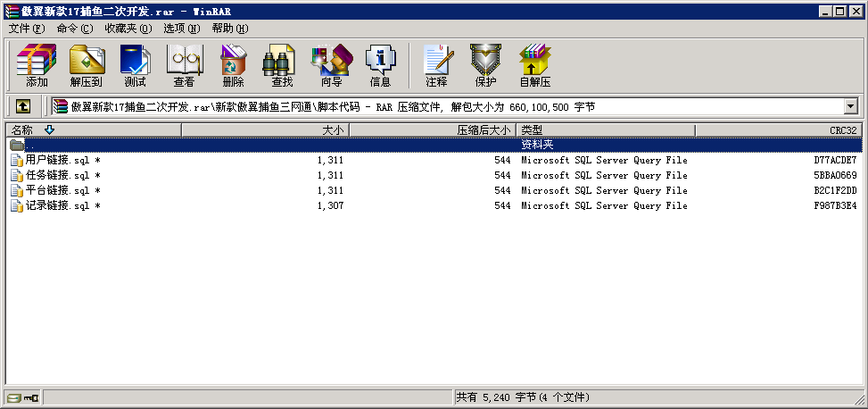Click the 解压到 (Extract To) icon
The width and height of the screenshot is (868, 409).
tap(87, 66)
